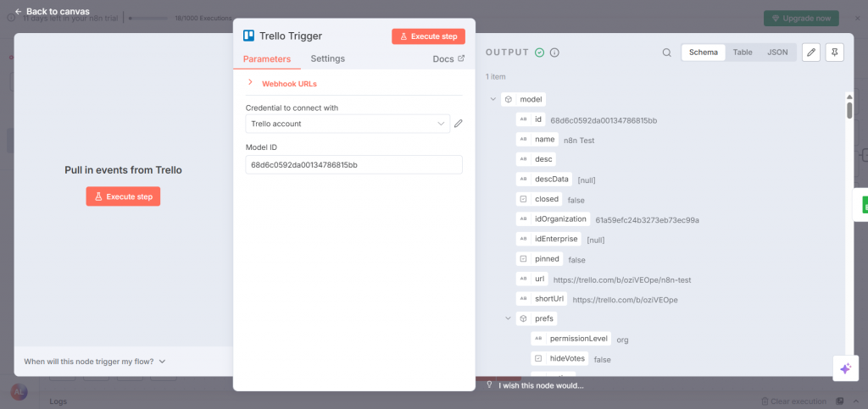Image resolution: width=868 pixels, height=409 pixels.
Task: Collapse model object chevron
Action: tap(492, 99)
